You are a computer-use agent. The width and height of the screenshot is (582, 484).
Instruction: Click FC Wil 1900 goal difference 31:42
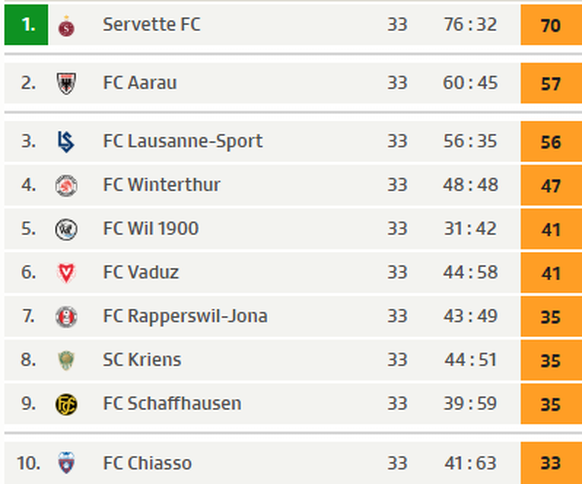[x=470, y=229]
